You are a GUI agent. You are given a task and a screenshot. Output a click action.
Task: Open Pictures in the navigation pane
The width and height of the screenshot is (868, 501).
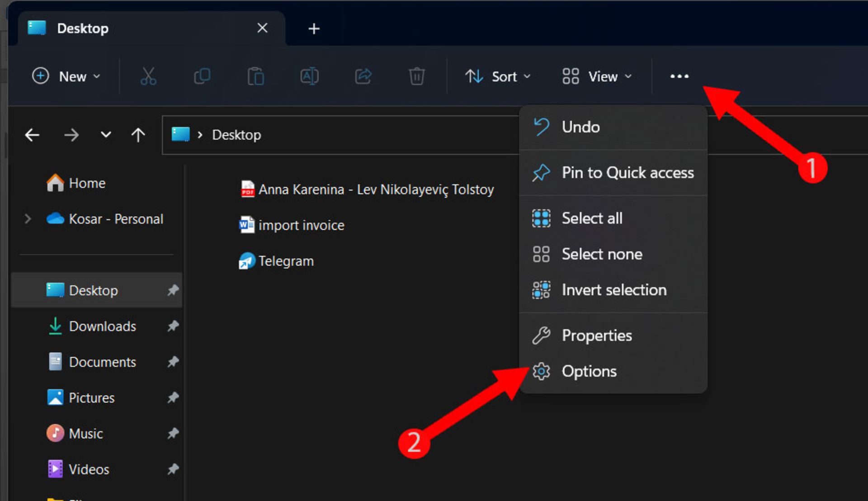point(97,397)
